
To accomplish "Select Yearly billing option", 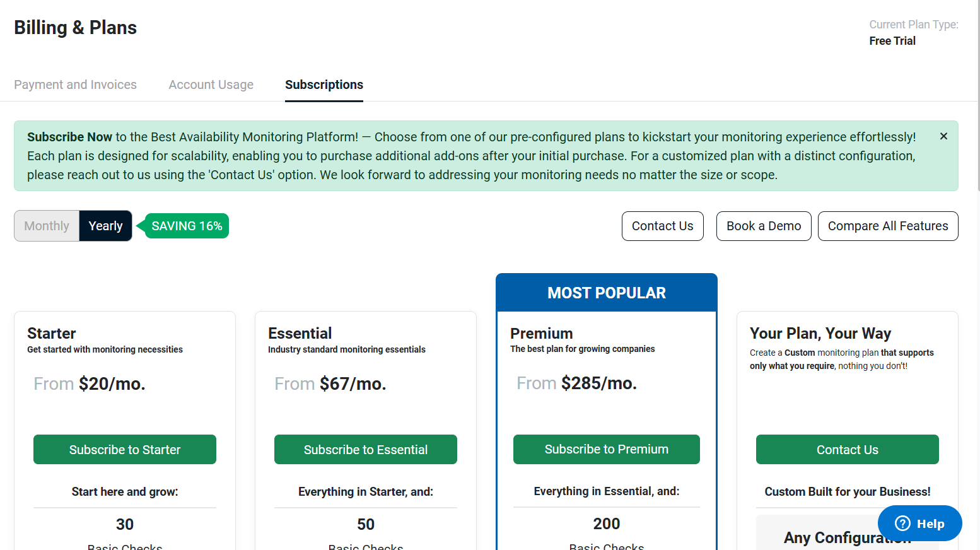I will point(105,226).
